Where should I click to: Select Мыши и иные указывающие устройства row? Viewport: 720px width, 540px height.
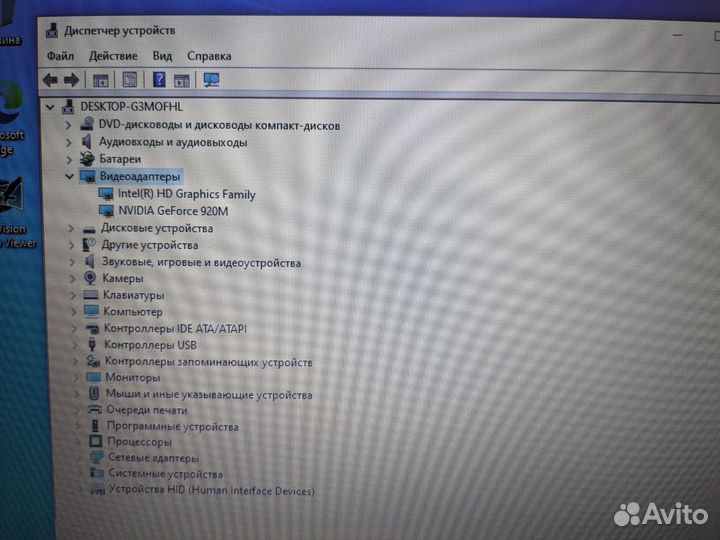[209, 394]
